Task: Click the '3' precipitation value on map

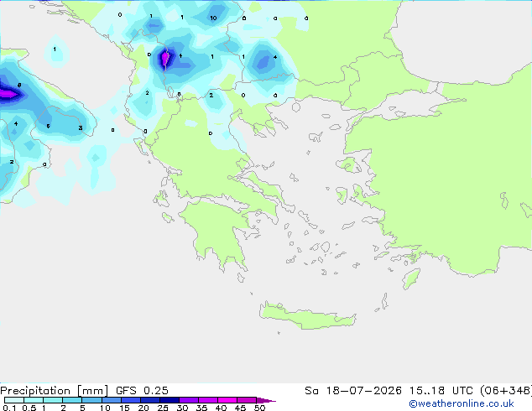Action: coord(81,127)
